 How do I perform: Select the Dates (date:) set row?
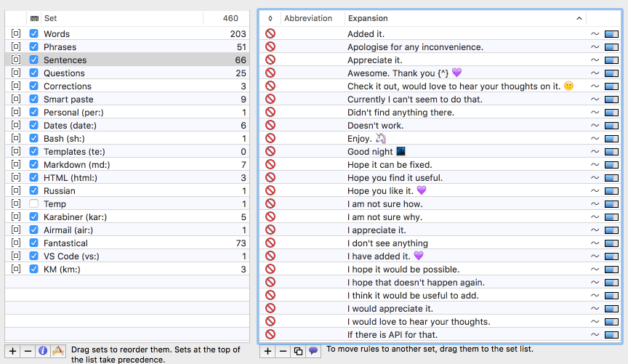127,126
